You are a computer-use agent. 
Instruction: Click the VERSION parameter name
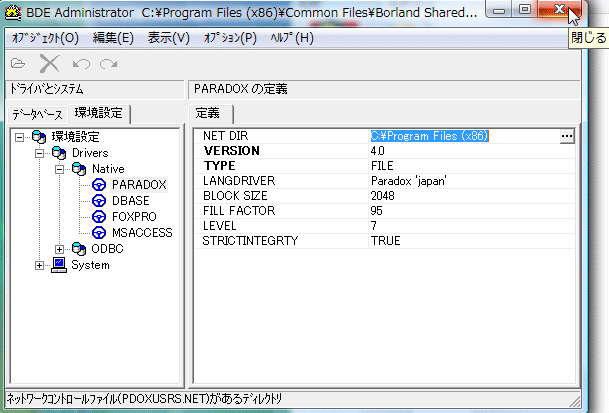pyautogui.click(x=232, y=151)
